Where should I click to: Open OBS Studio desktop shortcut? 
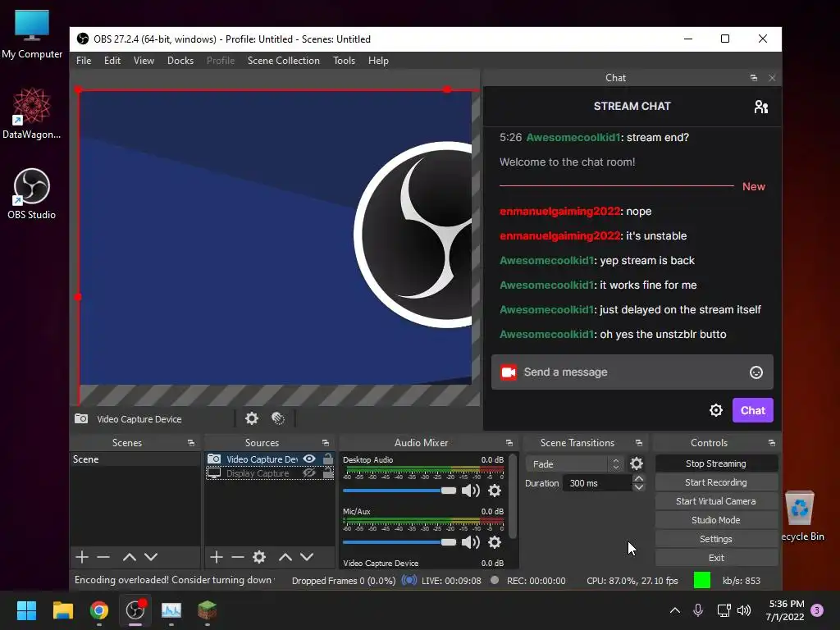(32, 194)
